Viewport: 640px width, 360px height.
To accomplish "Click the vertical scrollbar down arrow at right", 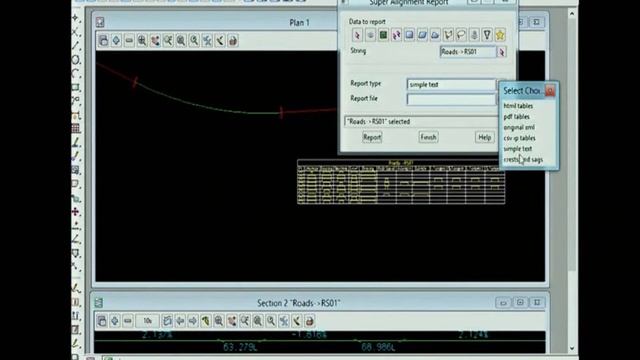I will [x=572, y=348].
